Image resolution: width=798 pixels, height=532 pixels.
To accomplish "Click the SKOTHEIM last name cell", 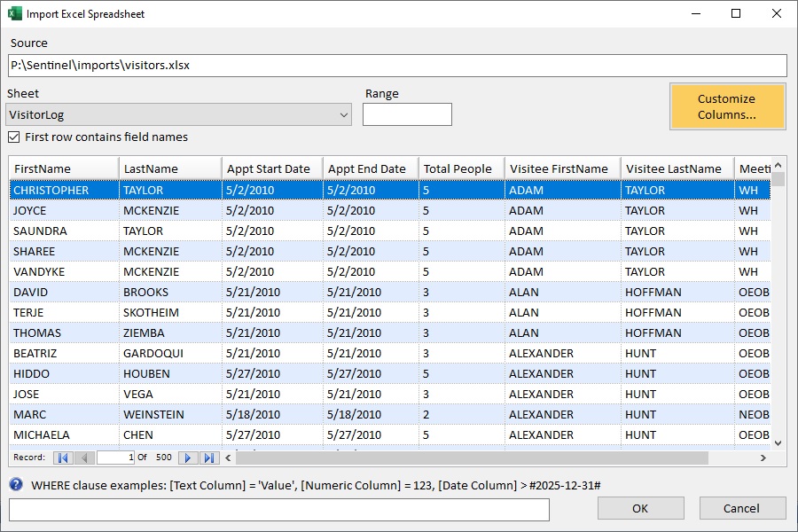I will coord(170,313).
